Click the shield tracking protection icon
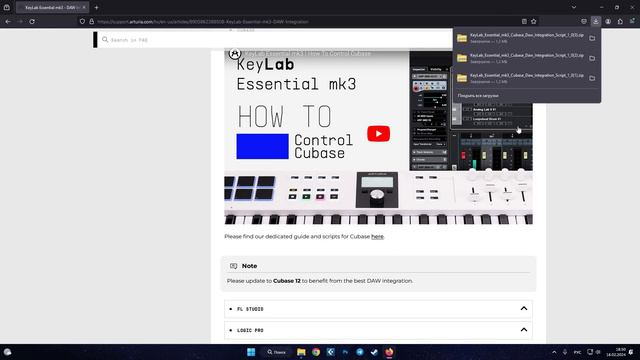This screenshot has width=640, height=360. click(82, 22)
